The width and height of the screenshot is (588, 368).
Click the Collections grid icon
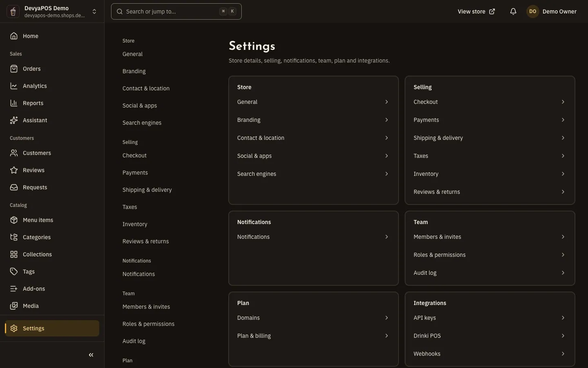pyautogui.click(x=14, y=254)
